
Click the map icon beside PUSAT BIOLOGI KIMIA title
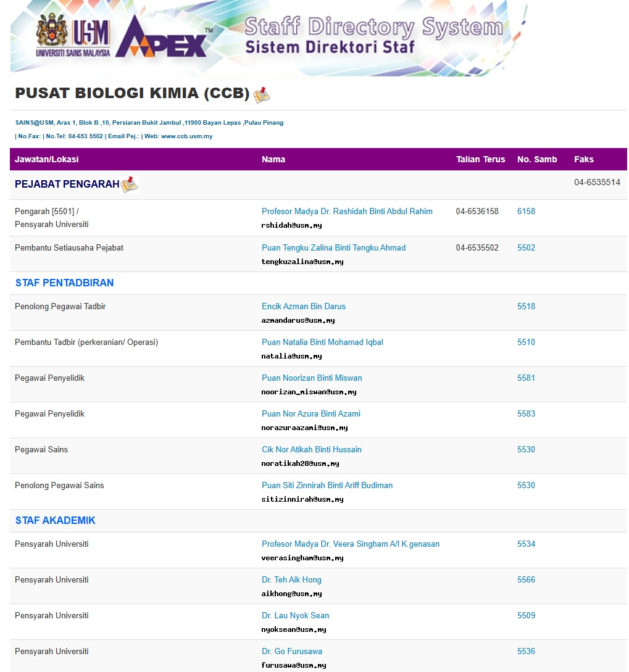point(262,94)
